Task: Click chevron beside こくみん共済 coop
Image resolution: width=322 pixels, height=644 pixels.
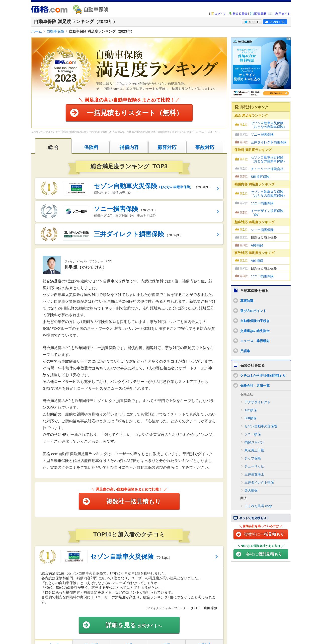Action: tap(242, 506)
